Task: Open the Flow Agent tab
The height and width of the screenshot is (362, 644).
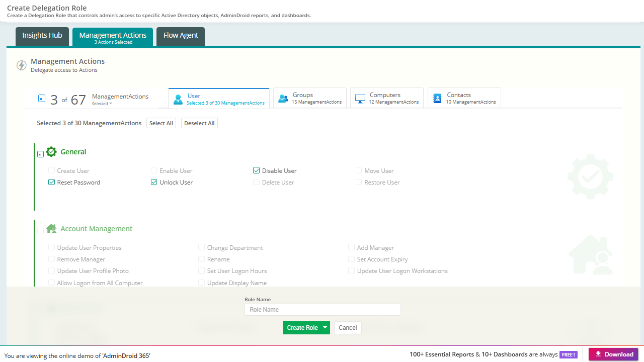Action: 181,37
